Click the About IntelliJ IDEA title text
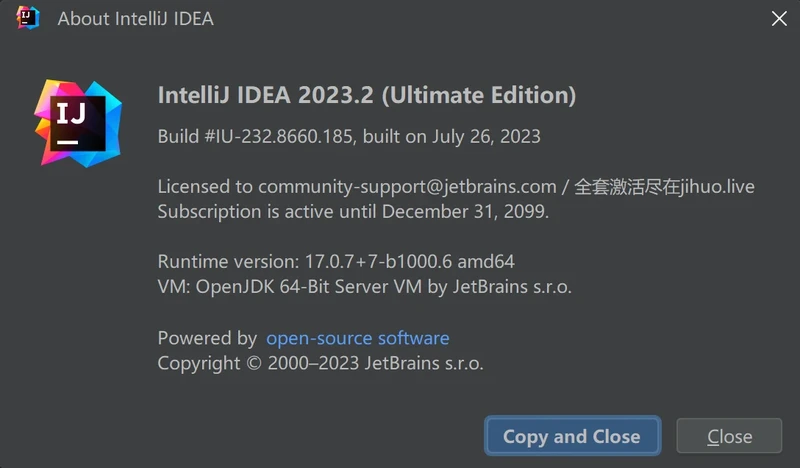800x468 pixels. [135, 19]
